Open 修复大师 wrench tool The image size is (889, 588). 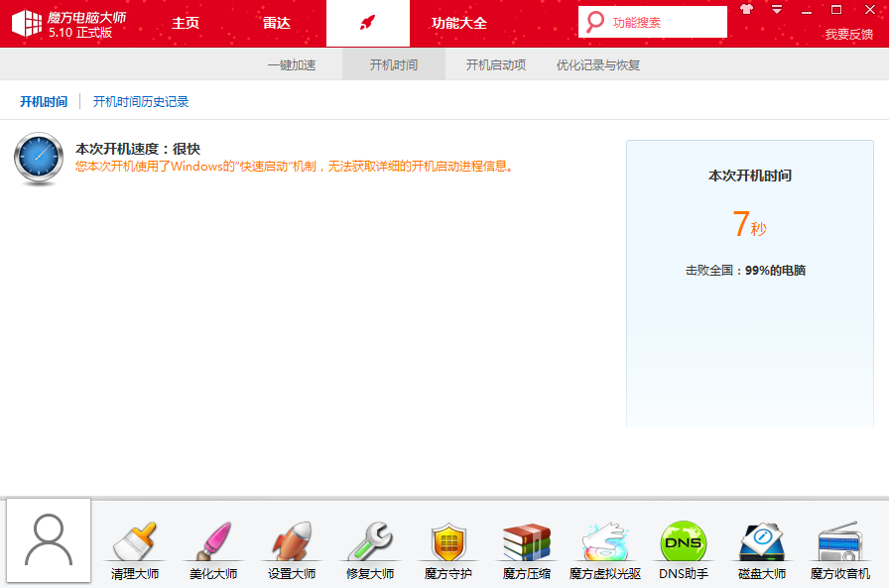(x=370, y=550)
